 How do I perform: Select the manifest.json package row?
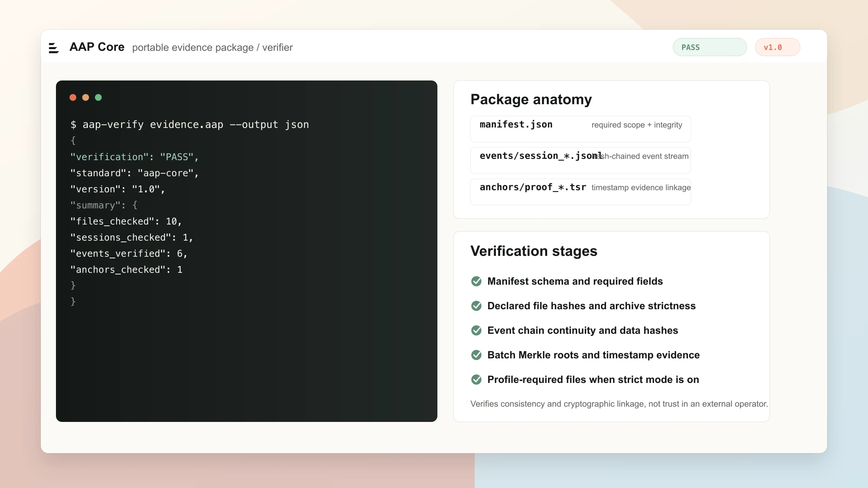581,129
